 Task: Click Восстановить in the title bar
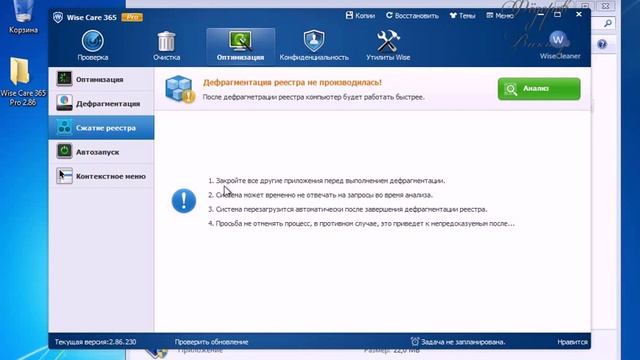tap(412, 16)
